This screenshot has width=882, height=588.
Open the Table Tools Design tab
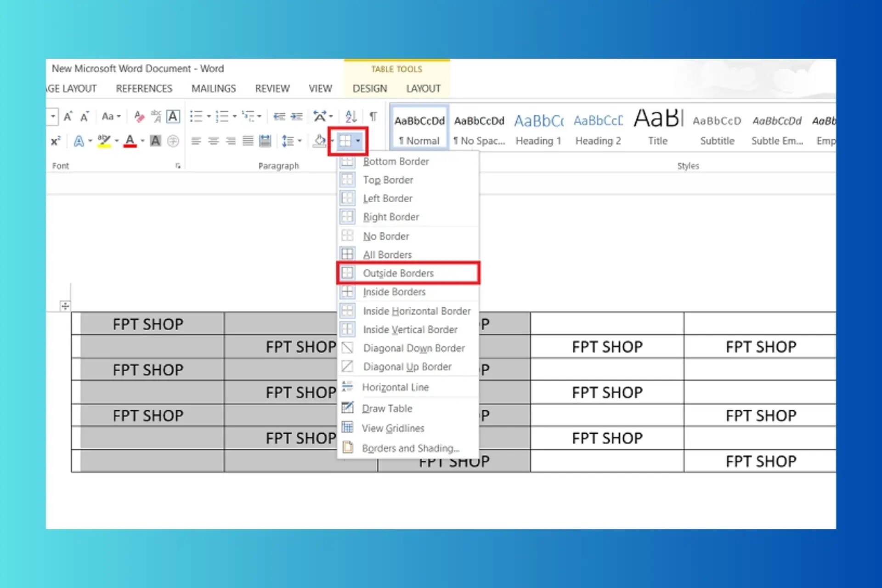(370, 89)
